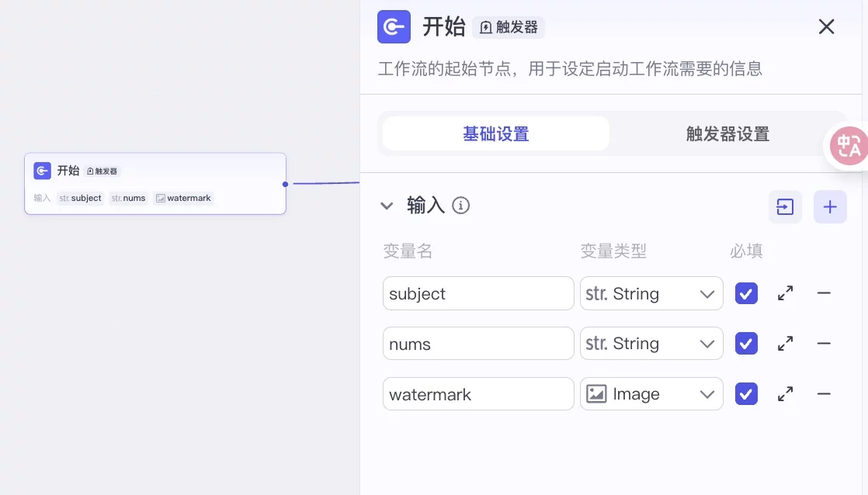Expand the subject variable using its diagonal arrow icon
The image size is (868, 495).
pos(785,293)
